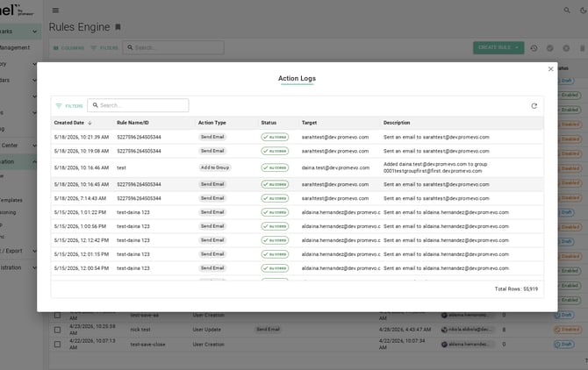The image size is (588, 370).
Task: Click success status in 12:01:15 PM row
Action: [x=275, y=254]
